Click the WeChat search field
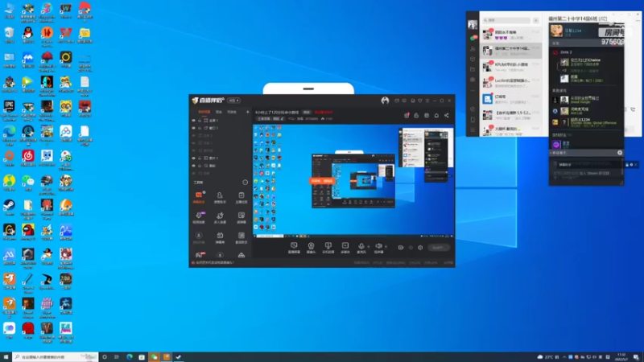The width and height of the screenshot is (644, 362). click(506, 20)
